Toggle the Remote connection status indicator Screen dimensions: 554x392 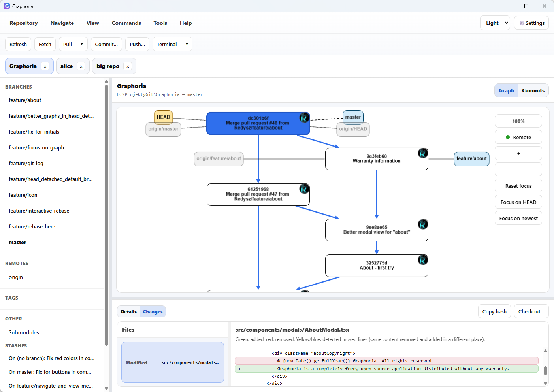(x=518, y=137)
